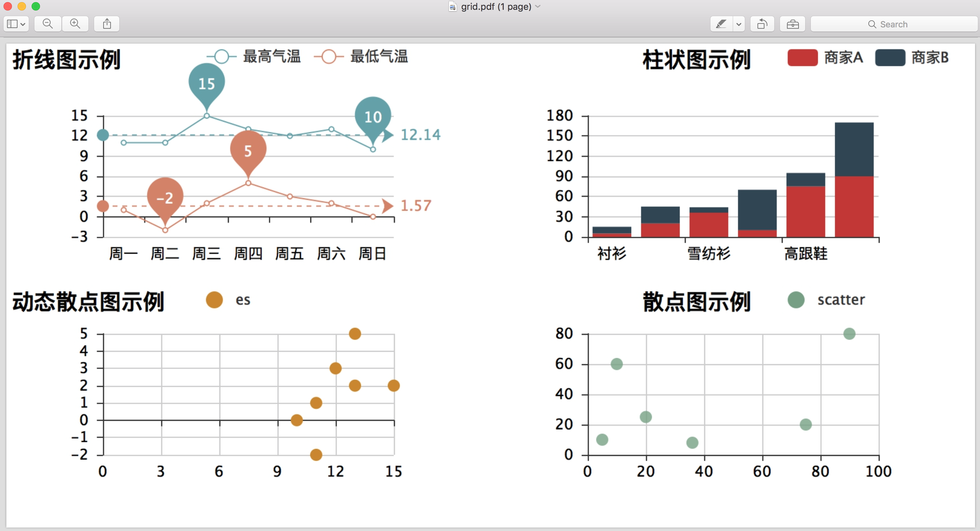This screenshot has height=531, width=980.
Task: Toggle the es legend marker
Action: point(214,299)
